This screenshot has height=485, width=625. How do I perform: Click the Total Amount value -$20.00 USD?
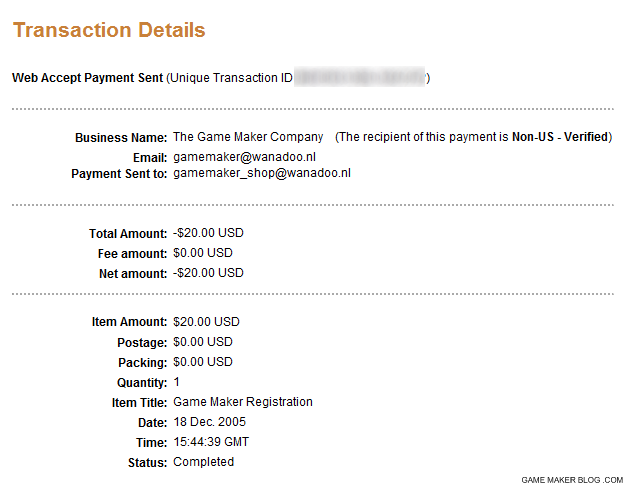pos(208,233)
